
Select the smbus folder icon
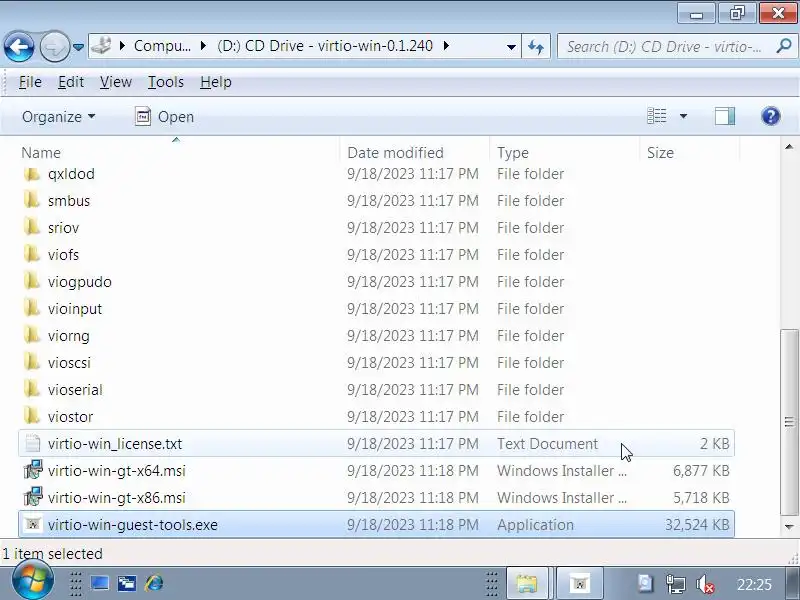coord(32,201)
